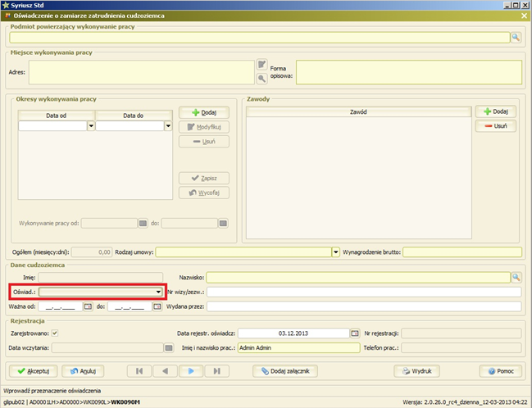Open the Data do dropdown arrow
Viewport: 532px width, 408px height.
[x=168, y=126]
